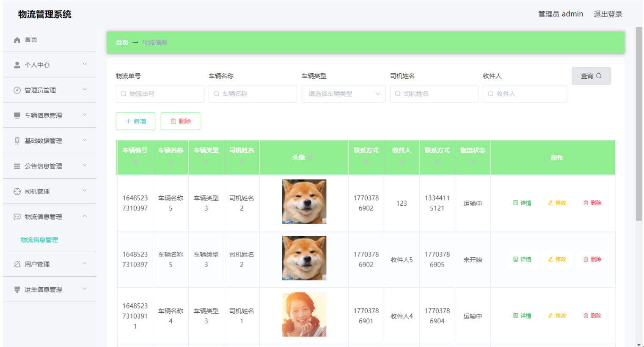Click the 用户管理 sidebar icon

click(17, 264)
